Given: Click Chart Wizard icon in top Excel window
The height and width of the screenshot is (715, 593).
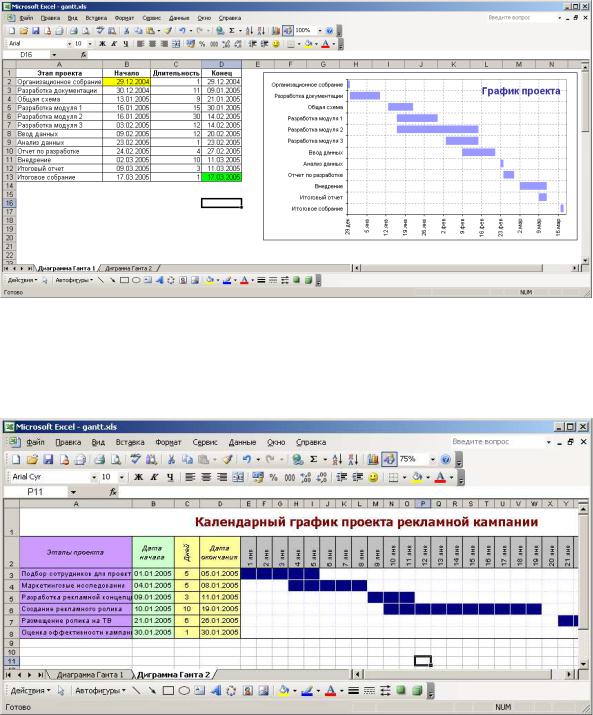Looking at the screenshot, I should 276,31.
